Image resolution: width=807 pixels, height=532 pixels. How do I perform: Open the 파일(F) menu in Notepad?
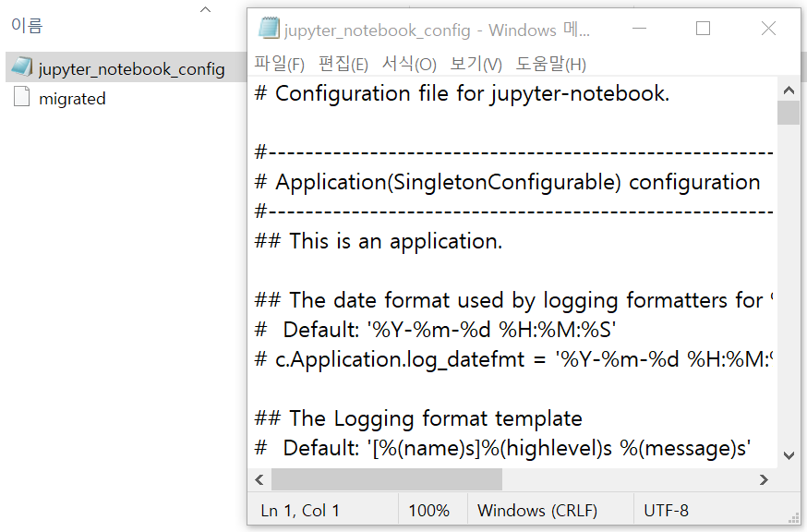tap(280, 65)
